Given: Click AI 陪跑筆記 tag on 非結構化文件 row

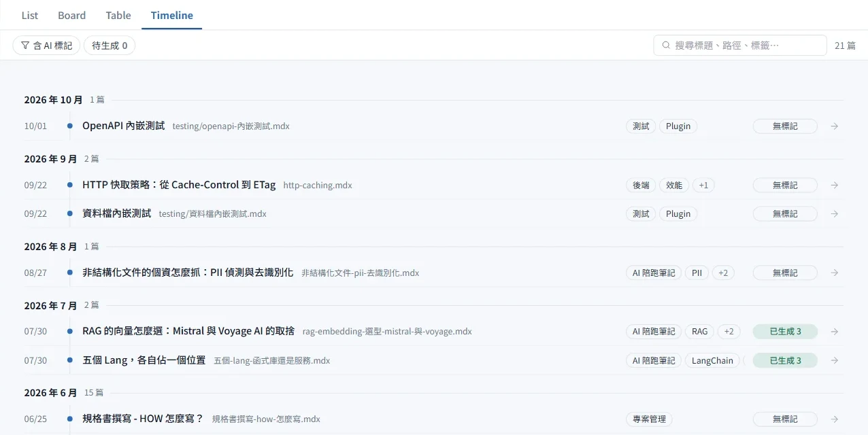Looking at the screenshot, I should point(654,273).
